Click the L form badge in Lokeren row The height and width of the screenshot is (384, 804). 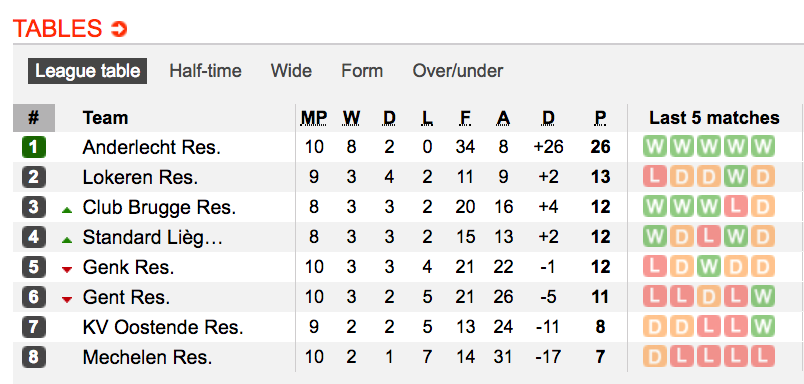tap(655, 177)
